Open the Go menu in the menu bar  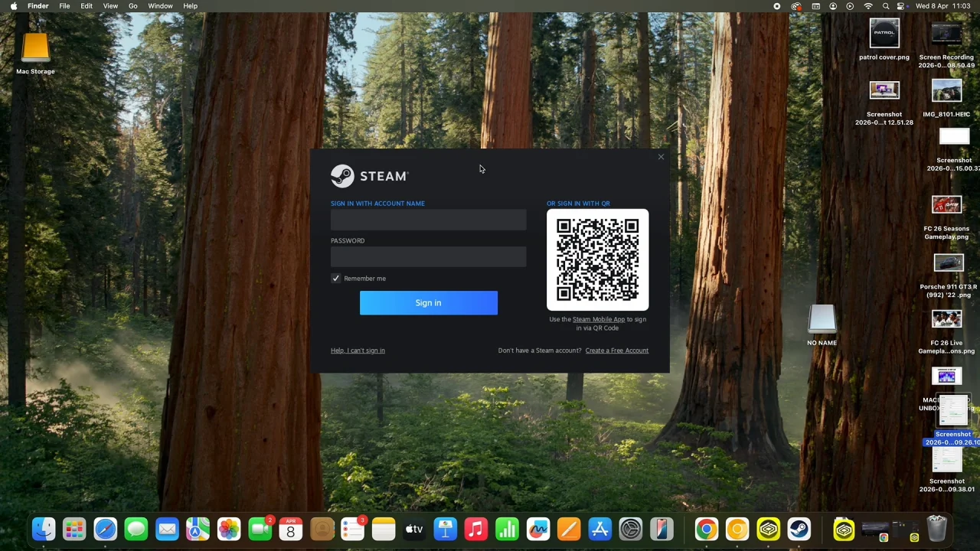click(133, 6)
